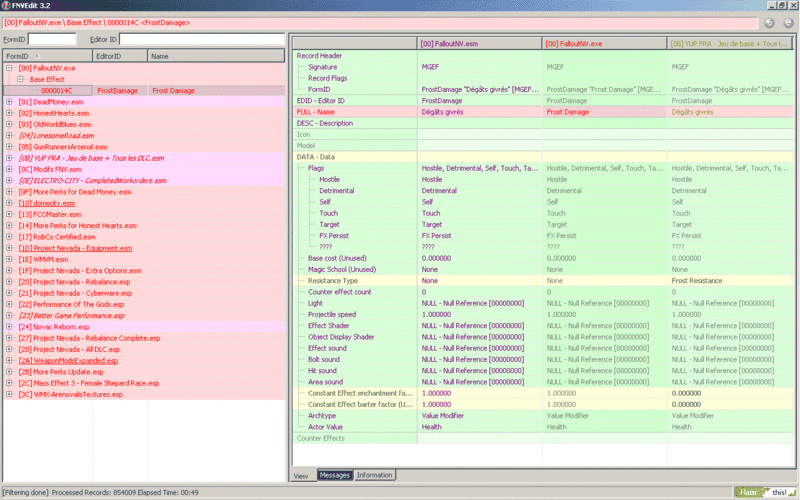Switch to the View tab

pos(301,476)
